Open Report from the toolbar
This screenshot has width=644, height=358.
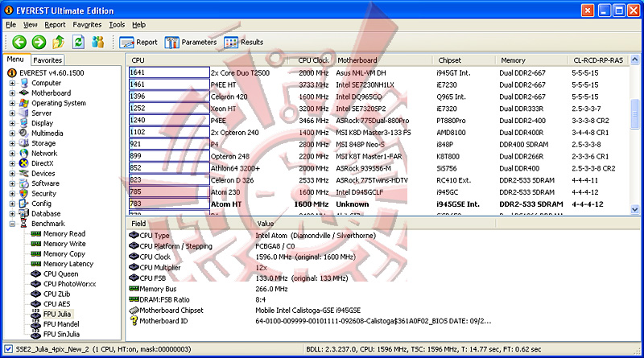(x=138, y=43)
